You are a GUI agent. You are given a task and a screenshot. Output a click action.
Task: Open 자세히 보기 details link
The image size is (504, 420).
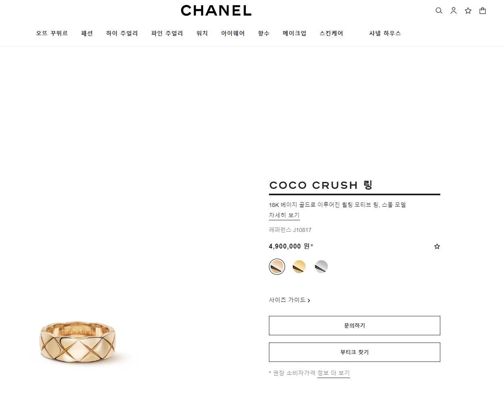click(284, 215)
